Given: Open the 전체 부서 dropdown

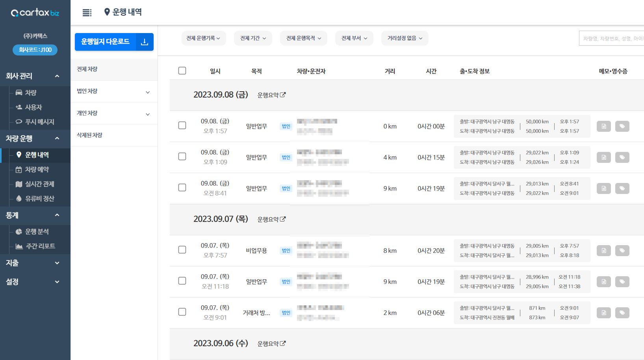Looking at the screenshot, I should (354, 38).
